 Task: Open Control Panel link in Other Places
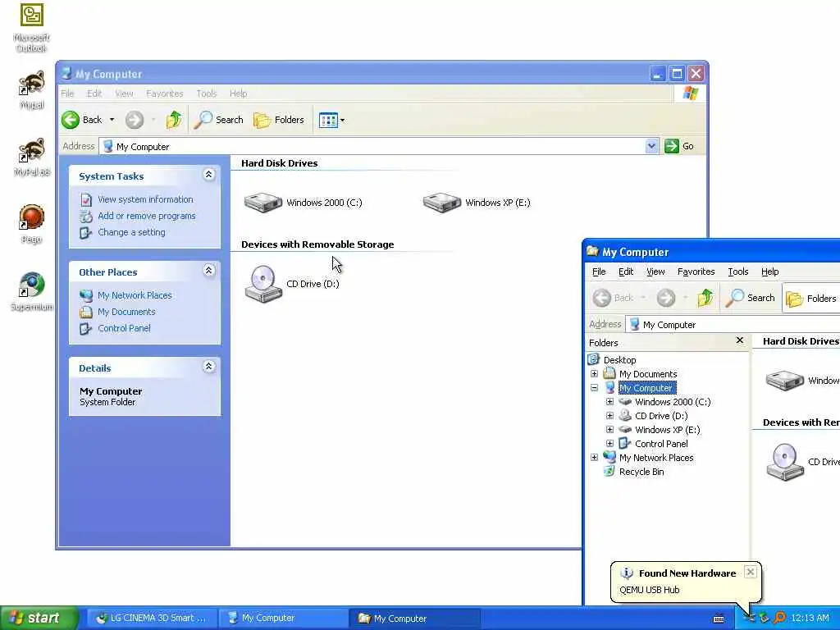[124, 328]
